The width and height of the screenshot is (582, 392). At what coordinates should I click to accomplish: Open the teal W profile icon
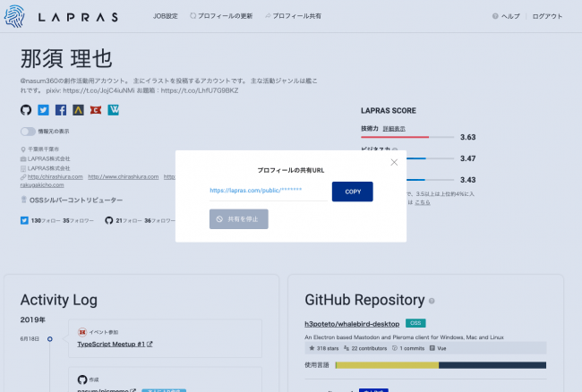113,110
